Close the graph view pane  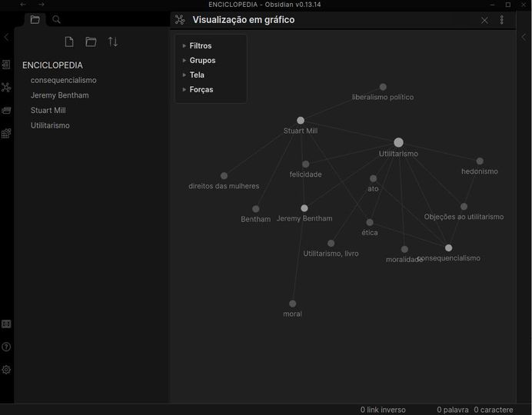[484, 20]
